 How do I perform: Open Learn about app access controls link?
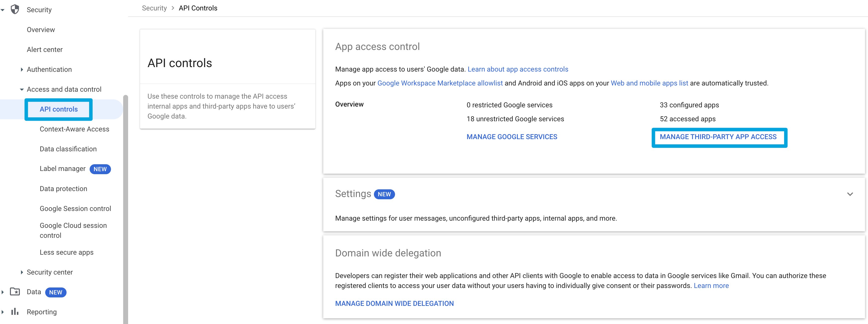(x=518, y=69)
